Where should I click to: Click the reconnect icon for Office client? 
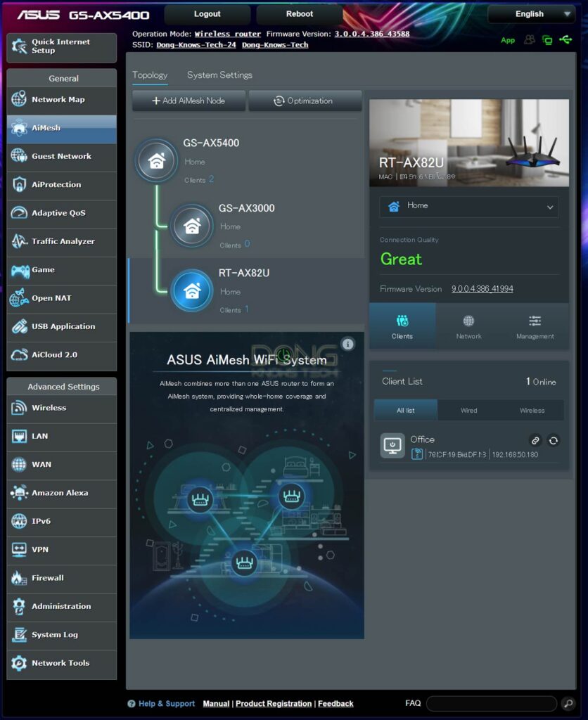554,441
